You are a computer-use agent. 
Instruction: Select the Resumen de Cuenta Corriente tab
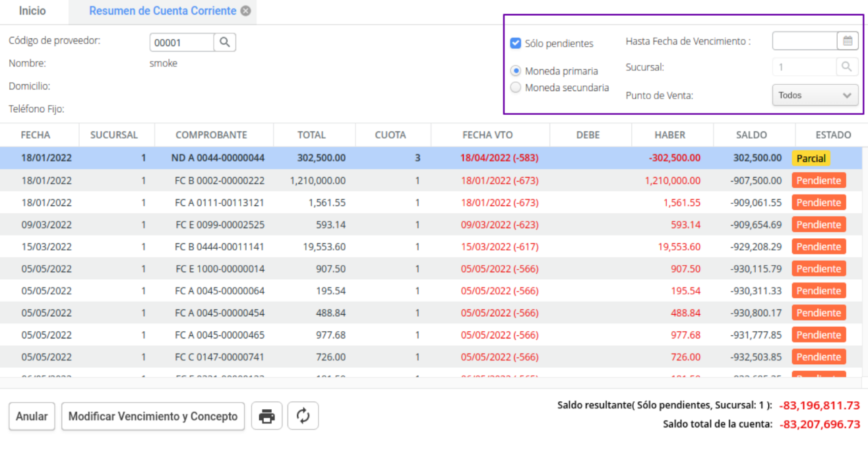162,11
